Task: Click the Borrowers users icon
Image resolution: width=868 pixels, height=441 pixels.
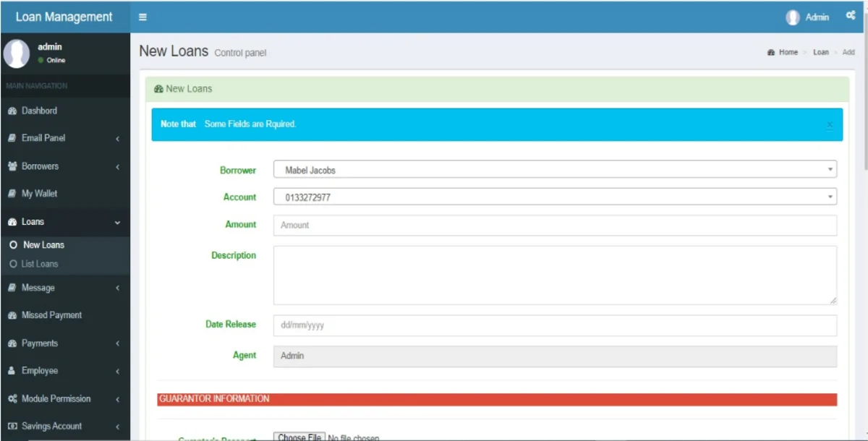Action: pos(12,166)
